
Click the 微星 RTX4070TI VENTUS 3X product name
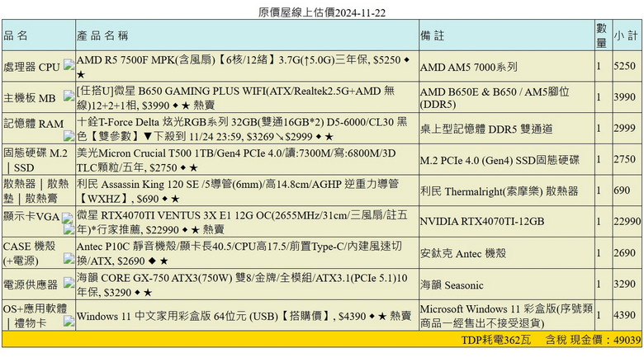coord(242,222)
